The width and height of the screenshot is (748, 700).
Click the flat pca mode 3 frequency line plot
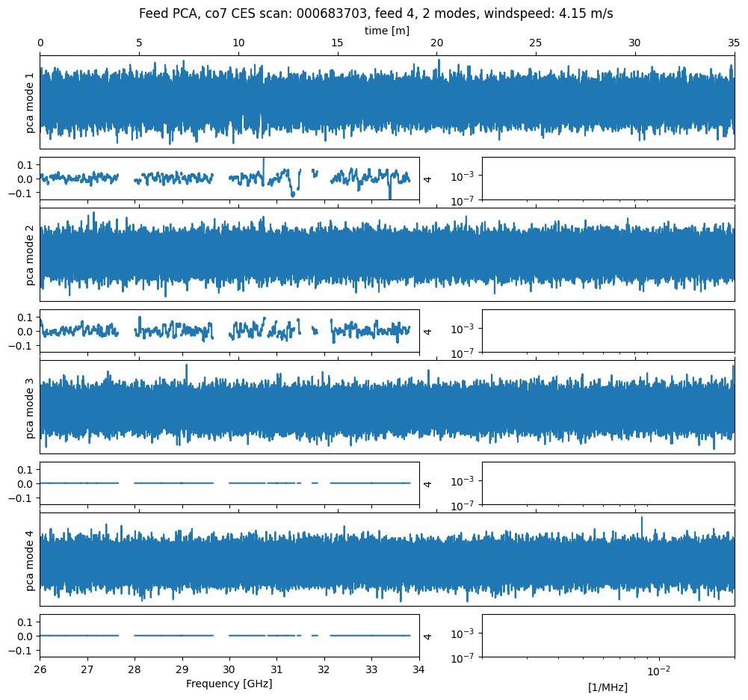click(x=229, y=483)
